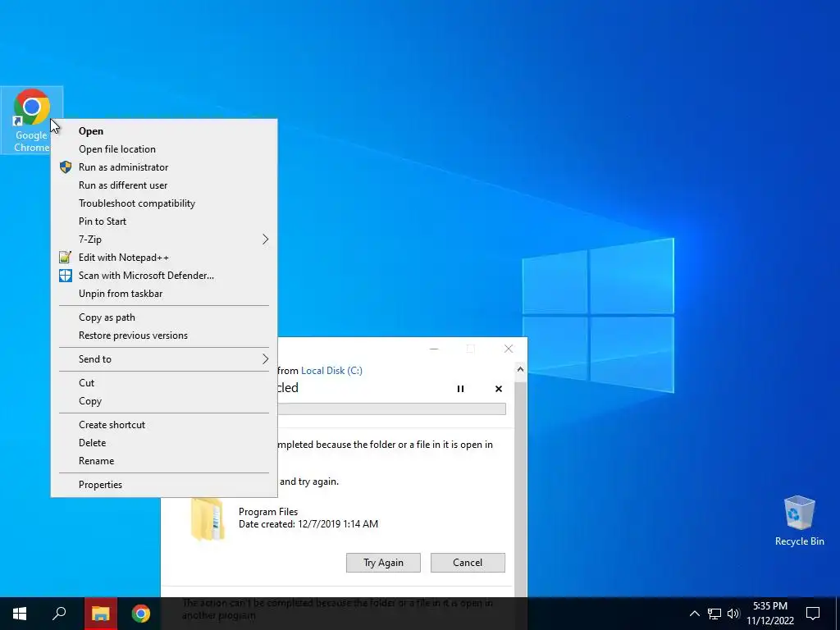
Task: Click the Program Files folder icon
Action: (208, 518)
